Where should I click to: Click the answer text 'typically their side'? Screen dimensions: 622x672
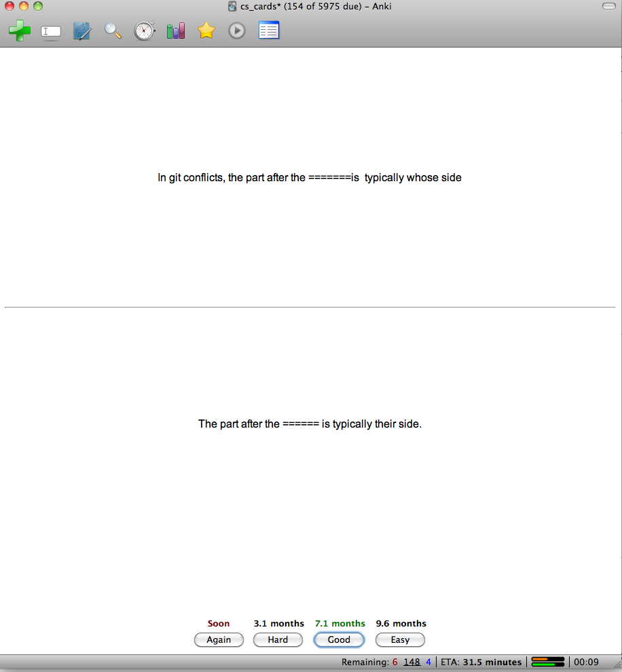pos(310,424)
